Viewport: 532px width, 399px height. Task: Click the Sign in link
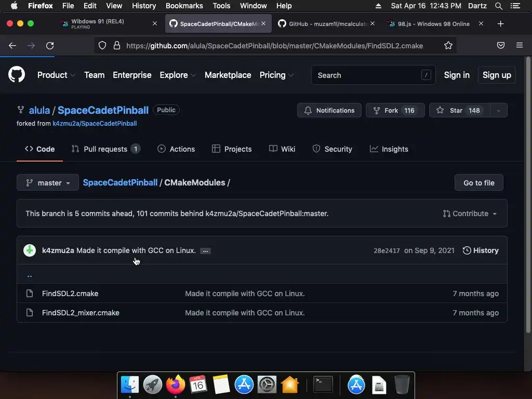click(x=457, y=75)
